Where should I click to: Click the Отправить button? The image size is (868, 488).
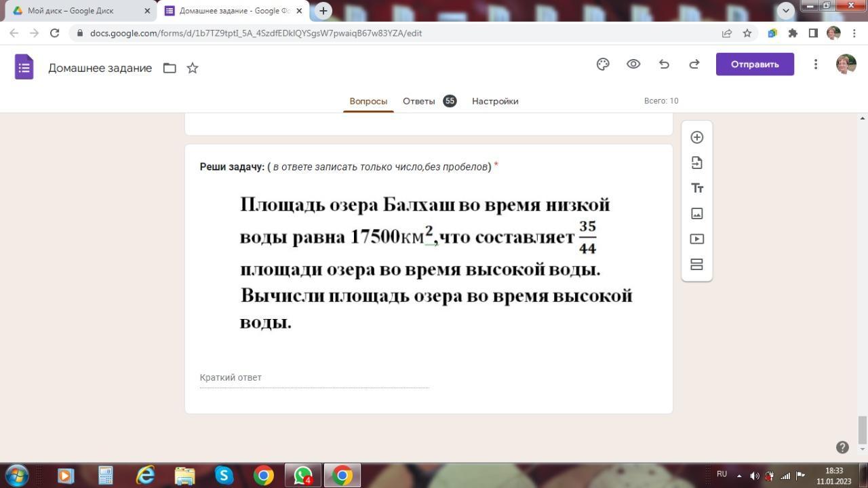755,64
